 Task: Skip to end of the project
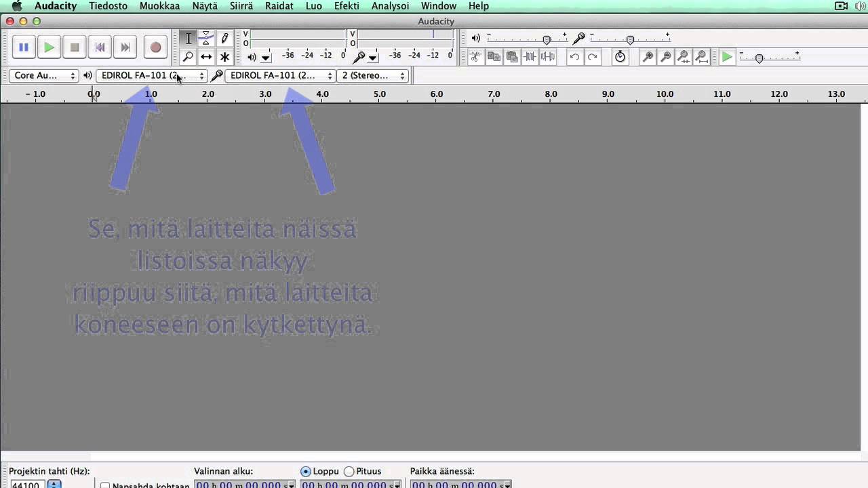click(125, 47)
